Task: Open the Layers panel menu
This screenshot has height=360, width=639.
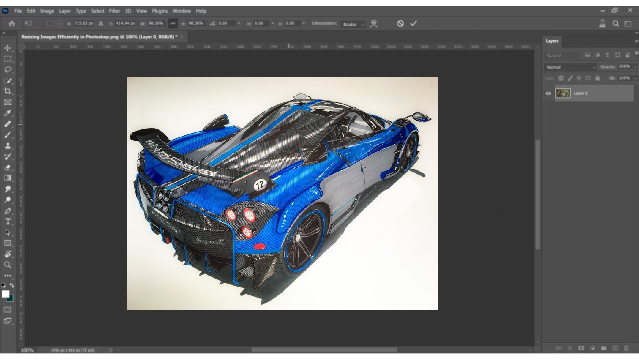Action: pos(636,41)
